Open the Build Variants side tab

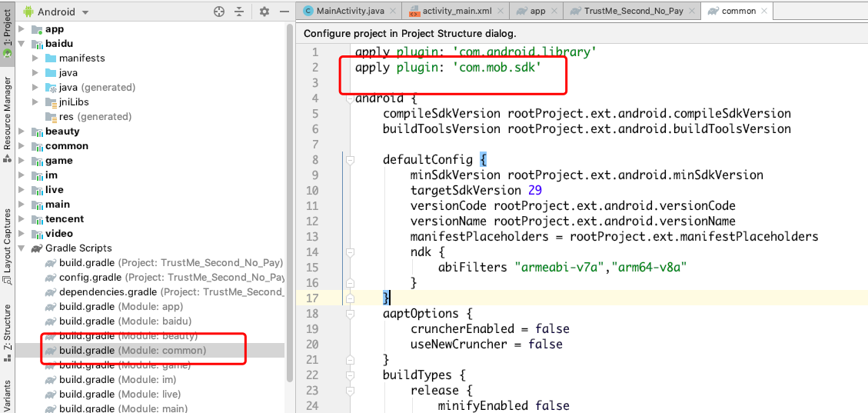click(7, 396)
